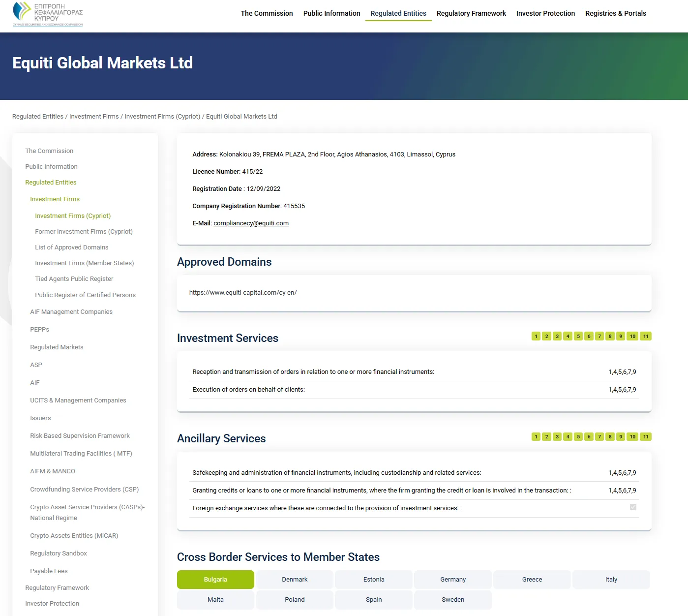Open The Commission in sidebar
Screen dimensions: 688x616
click(x=49, y=151)
